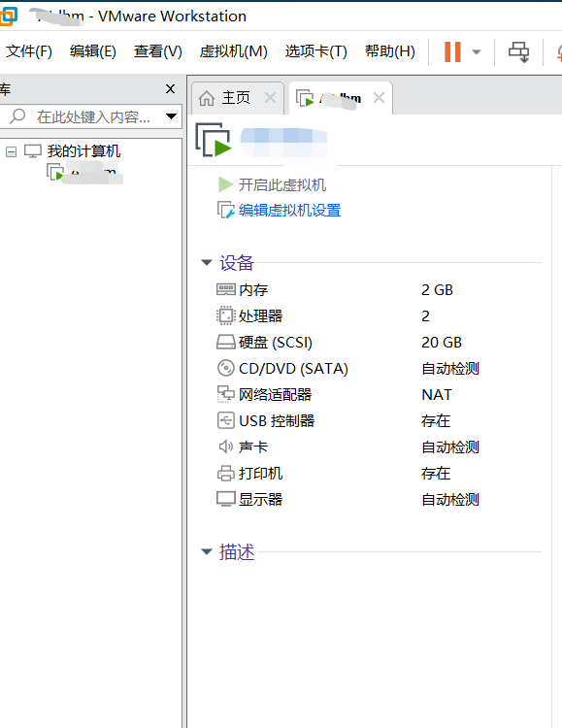
Task: Open the 虚拟机(M) menu
Action: [234, 51]
